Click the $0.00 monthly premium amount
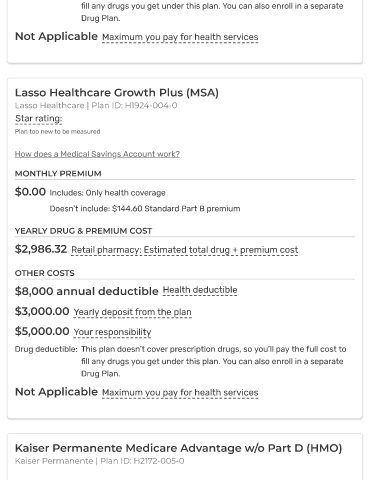The image size is (370, 480). 30,192
